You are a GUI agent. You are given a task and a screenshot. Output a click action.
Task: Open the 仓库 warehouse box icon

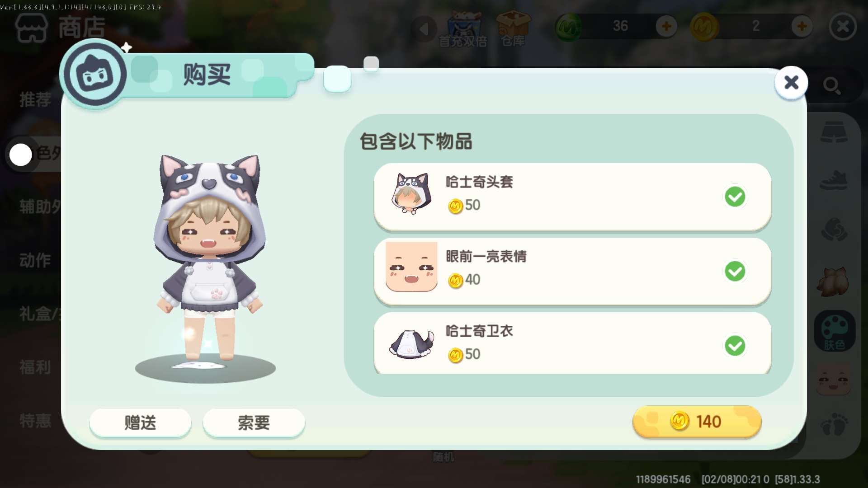pyautogui.click(x=513, y=28)
